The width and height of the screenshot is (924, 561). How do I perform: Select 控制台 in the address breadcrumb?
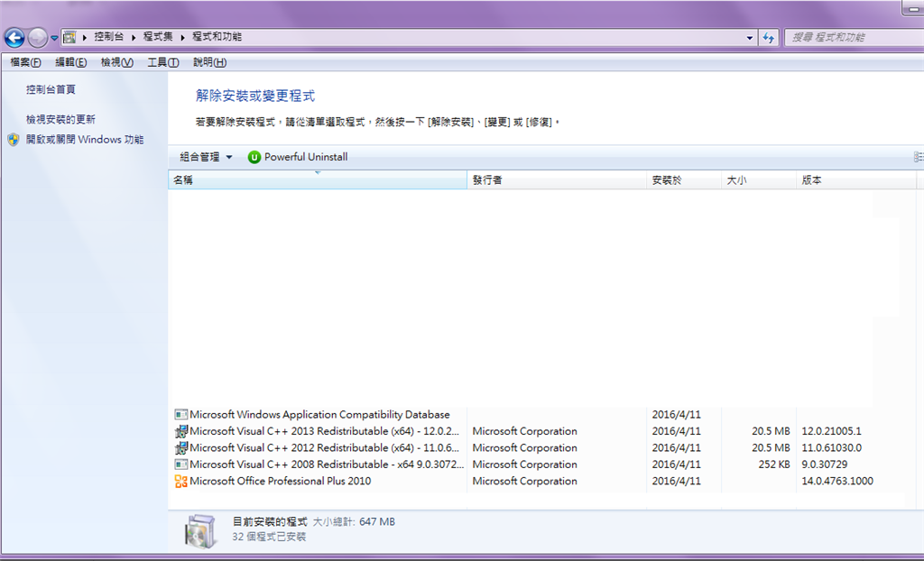pyautogui.click(x=109, y=37)
